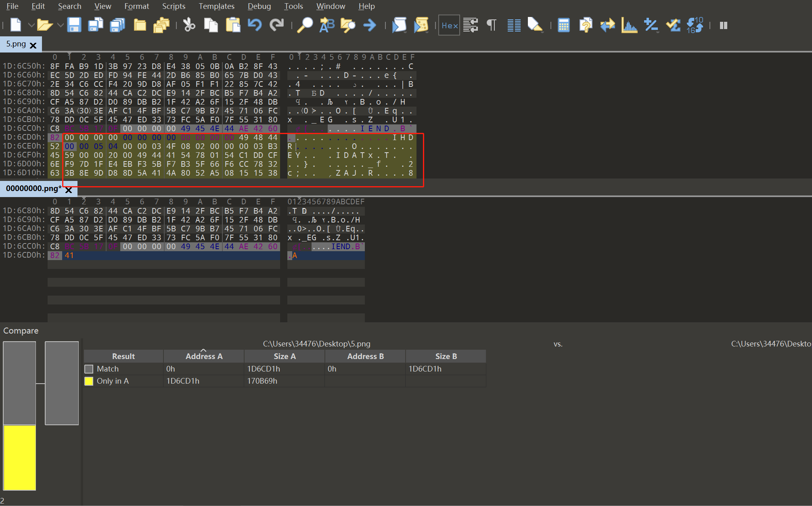Click the Cut scissors icon
The width and height of the screenshot is (812, 506).
pos(188,25)
